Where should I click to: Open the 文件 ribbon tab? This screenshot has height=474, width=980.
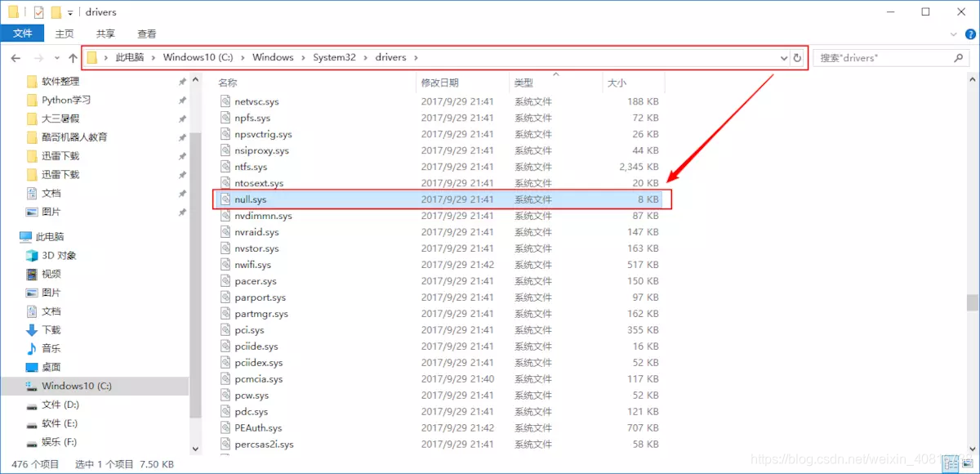tap(23, 34)
